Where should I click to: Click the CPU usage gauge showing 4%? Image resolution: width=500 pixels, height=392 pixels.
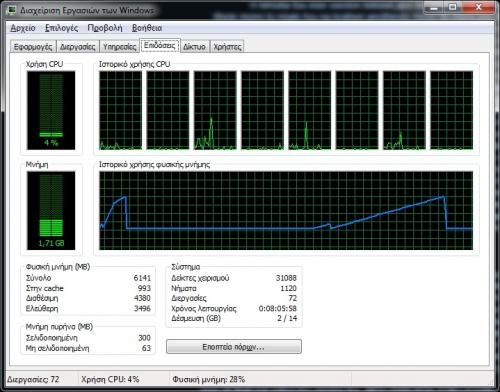point(51,110)
